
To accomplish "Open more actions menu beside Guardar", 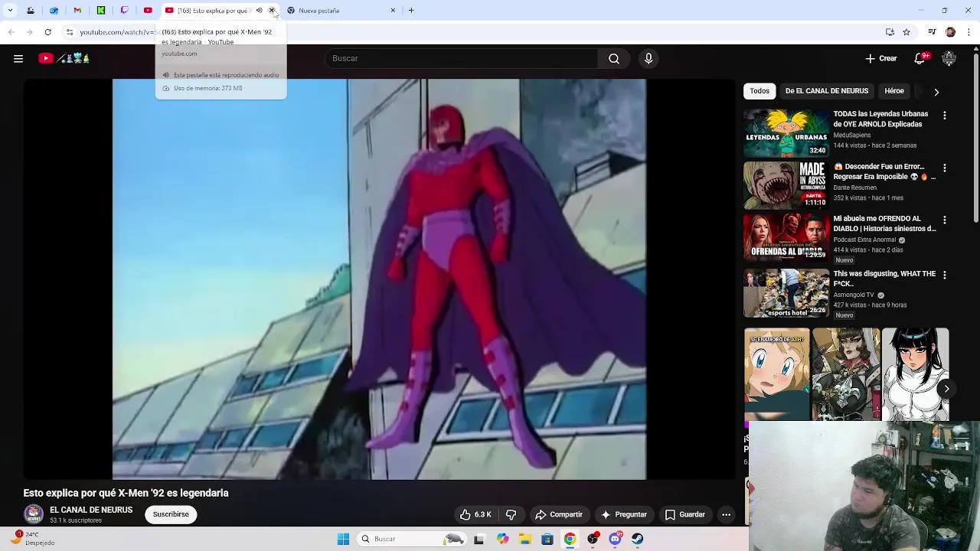I will pos(726,514).
